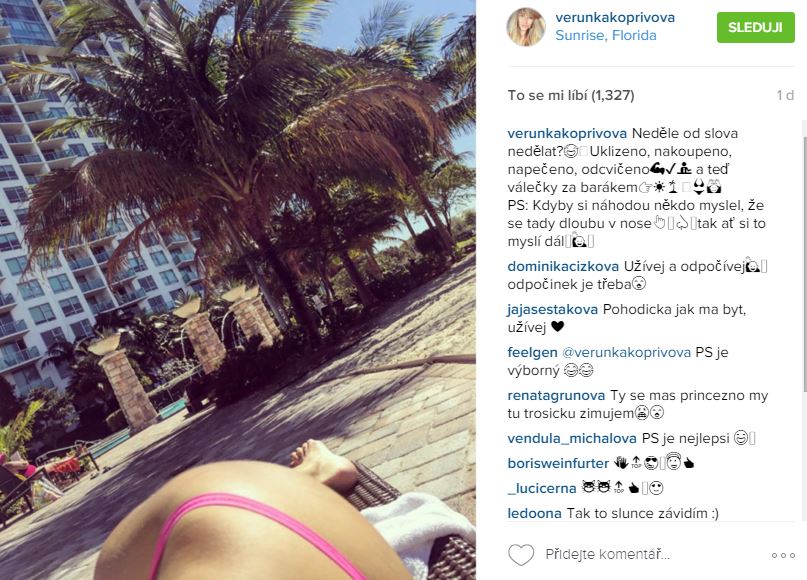The height and width of the screenshot is (580, 807).
Task: Open the jajasestakova commenter profile
Action: tap(552, 309)
